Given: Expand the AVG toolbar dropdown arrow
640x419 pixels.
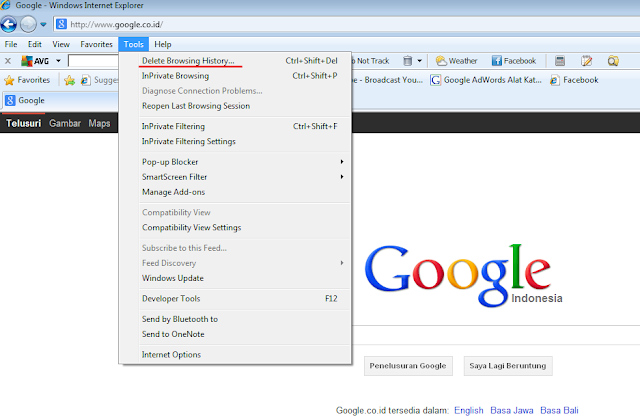Looking at the screenshot, I should coord(58,61).
